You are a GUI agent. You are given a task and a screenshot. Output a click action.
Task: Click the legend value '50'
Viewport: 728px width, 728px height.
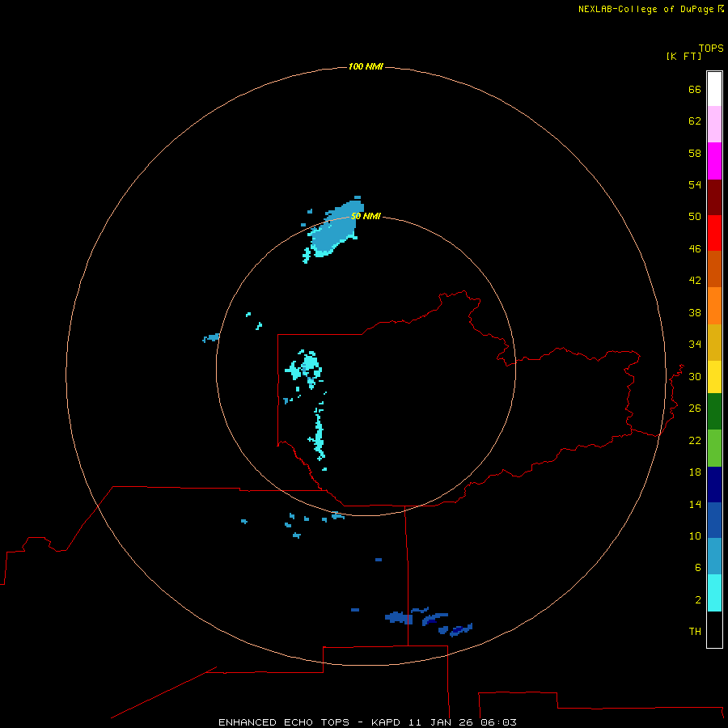pyautogui.click(x=695, y=217)
